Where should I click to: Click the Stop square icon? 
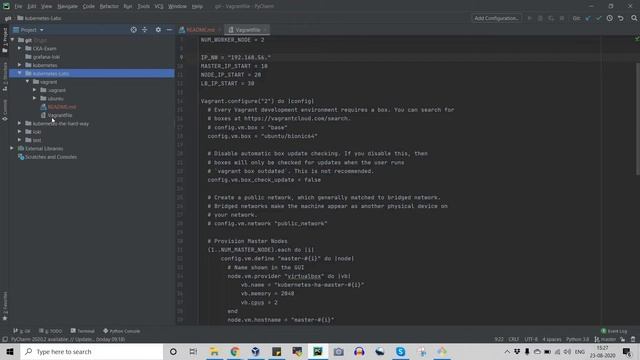tap(562, 18)
